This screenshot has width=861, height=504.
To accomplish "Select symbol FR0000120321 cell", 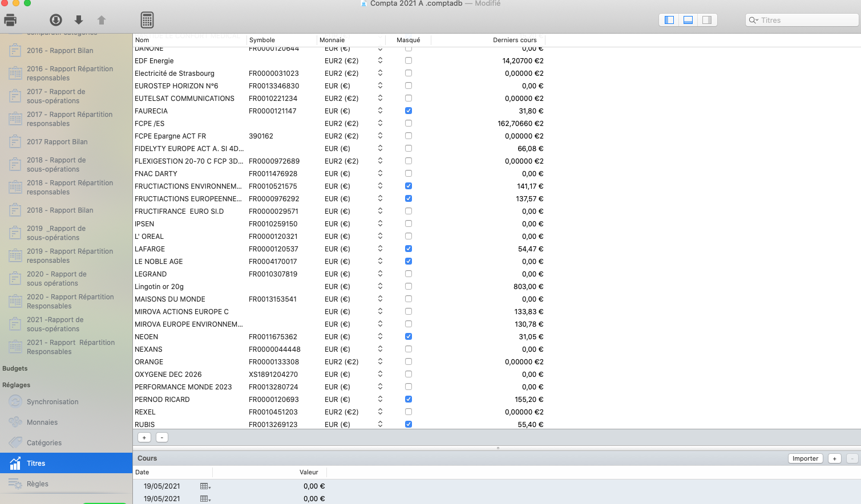I will click(x=273, y=236).
